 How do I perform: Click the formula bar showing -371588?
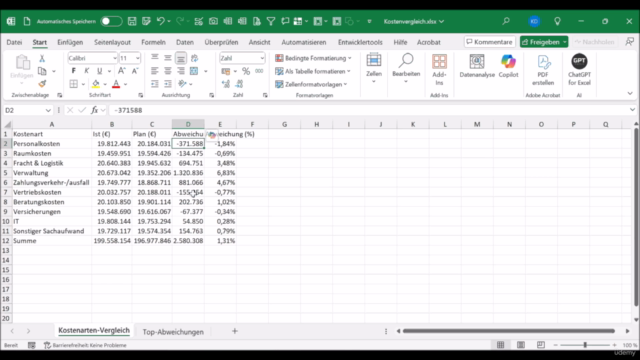pos(369,110)
